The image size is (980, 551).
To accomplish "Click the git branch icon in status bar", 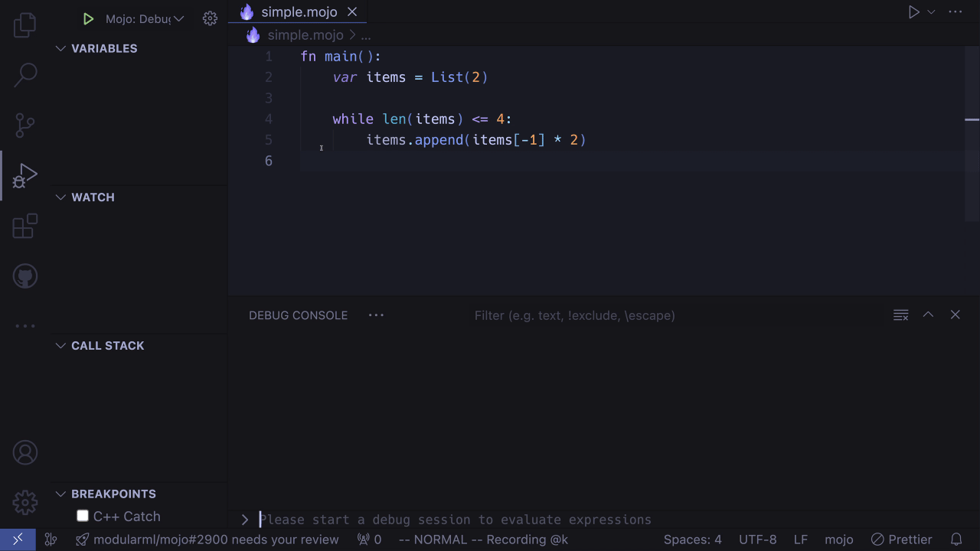I will [51, 540].
